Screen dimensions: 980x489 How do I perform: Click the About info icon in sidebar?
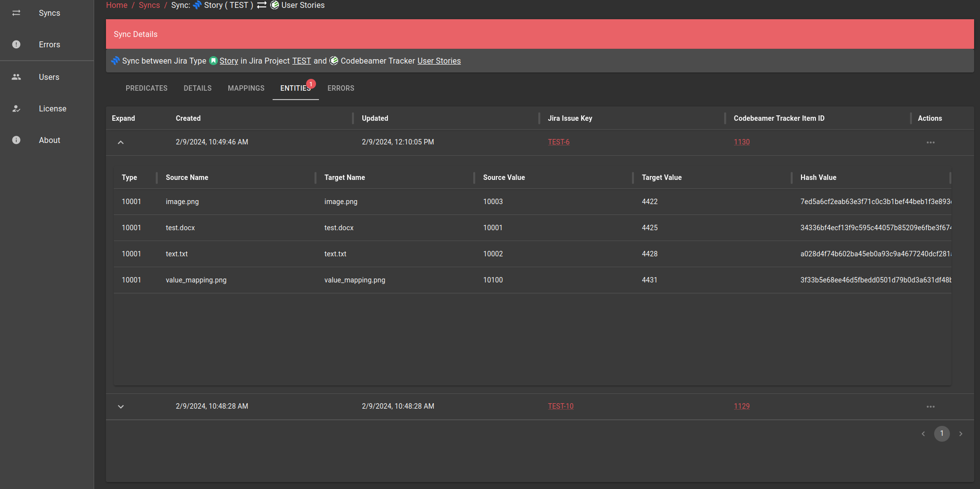click(16, 140)
